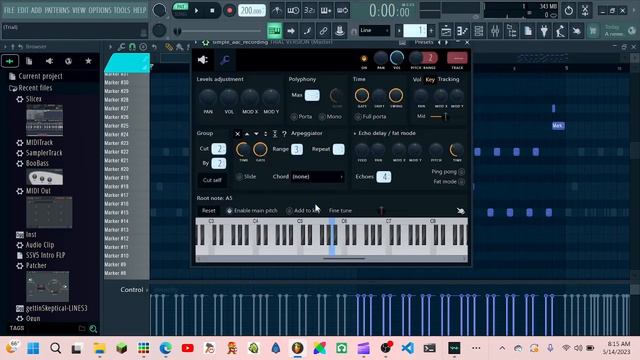The image size is (640, 360).
Task: Enable Porta option
Action: click(301, 117)
